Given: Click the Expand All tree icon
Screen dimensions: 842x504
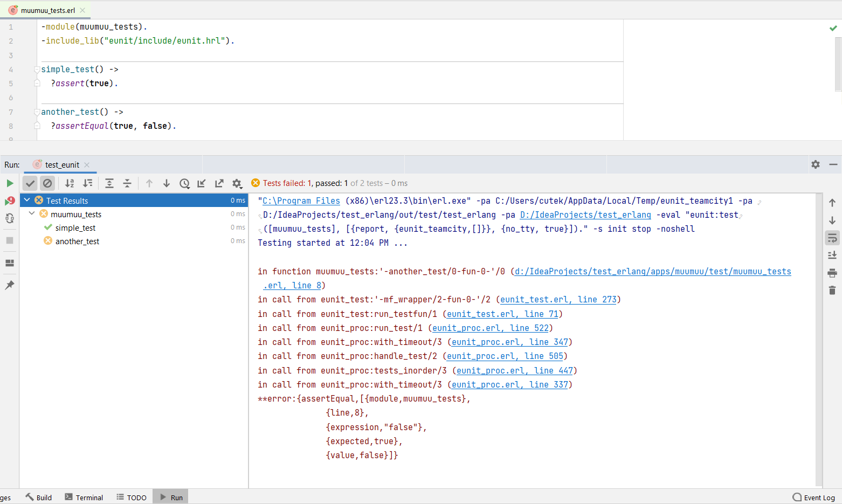Looking at the screenshot, I should coord(109,183).
